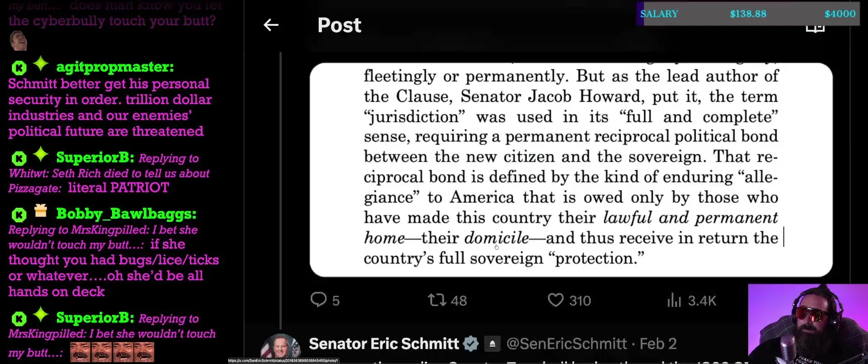Like the post with the heart icon

pyautogui.click(x=555, y=300)
